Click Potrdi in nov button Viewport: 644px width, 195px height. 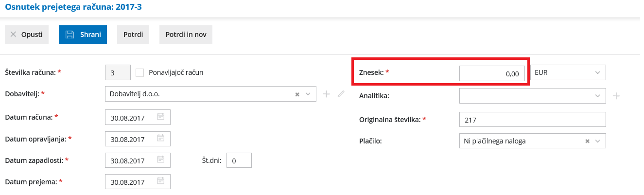[186, 35]
